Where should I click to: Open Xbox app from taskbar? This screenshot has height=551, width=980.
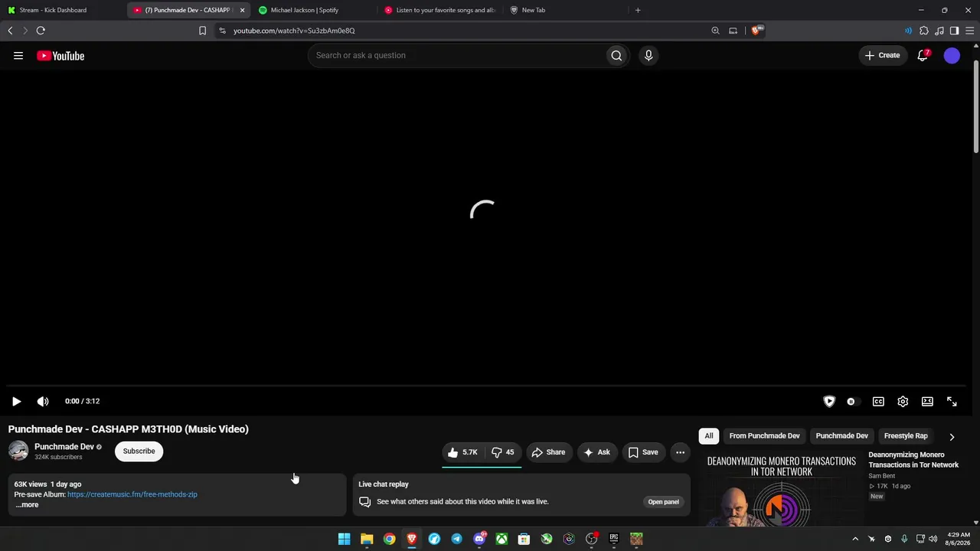pos(501,539)
